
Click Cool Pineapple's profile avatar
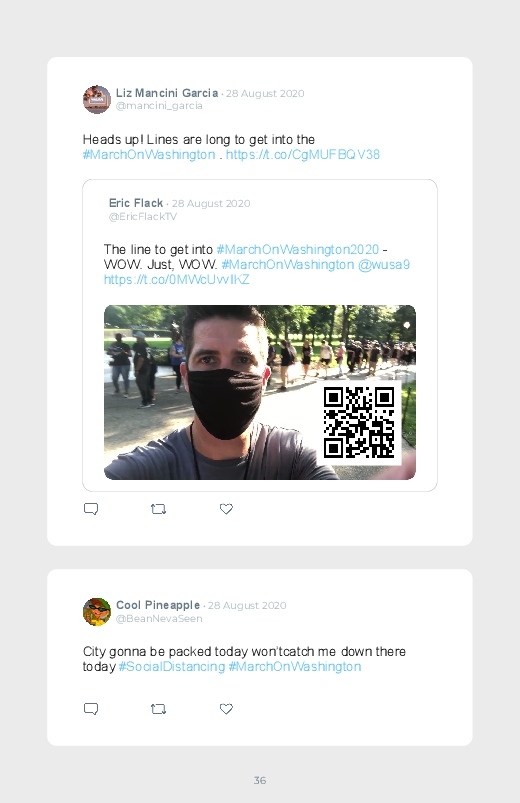97,611
